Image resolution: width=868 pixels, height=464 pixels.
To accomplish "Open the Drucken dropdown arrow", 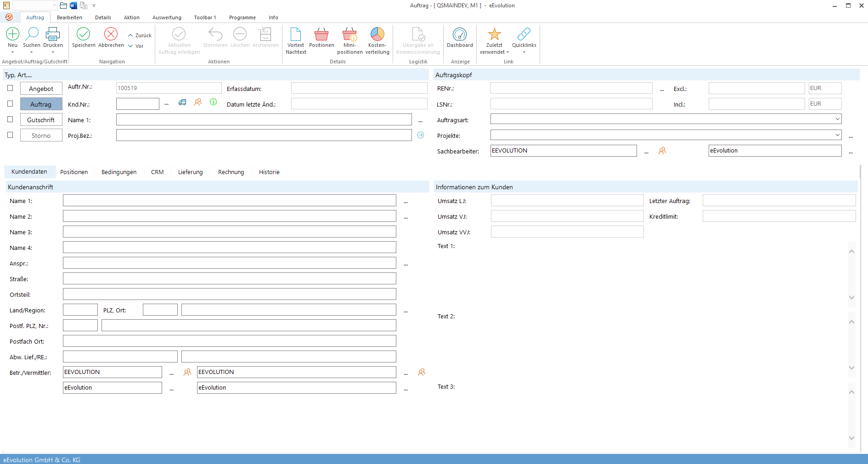I will (53, 52).
